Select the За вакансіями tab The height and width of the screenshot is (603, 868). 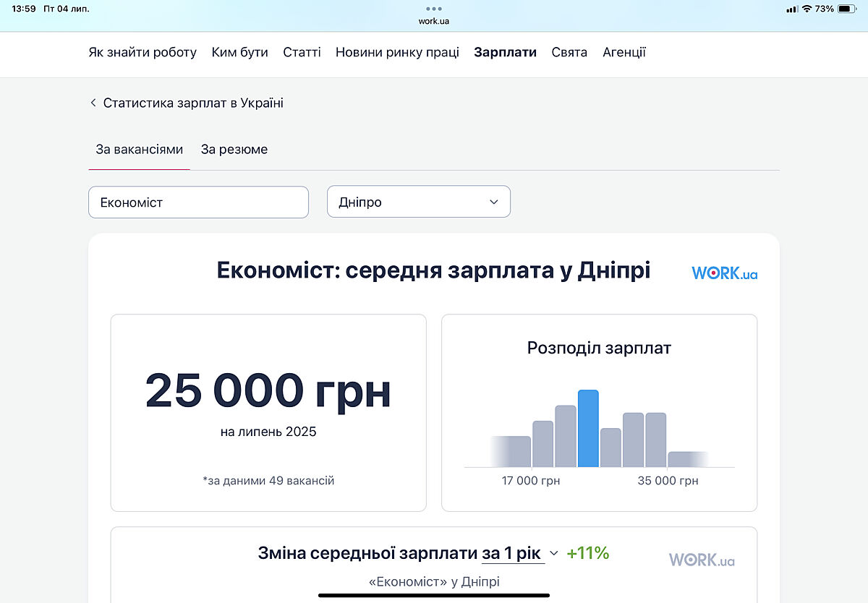tap(139, 150)
